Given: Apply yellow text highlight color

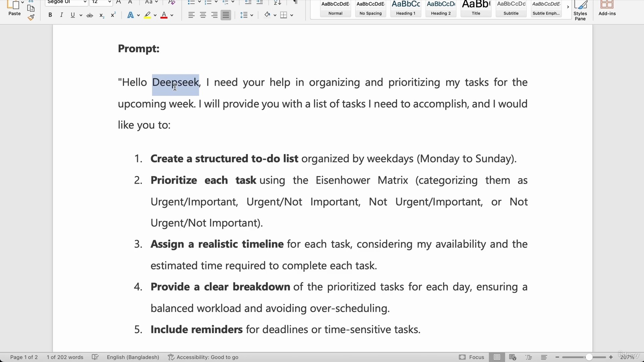Looking at the screenshot, I should [x=147, y=15].
